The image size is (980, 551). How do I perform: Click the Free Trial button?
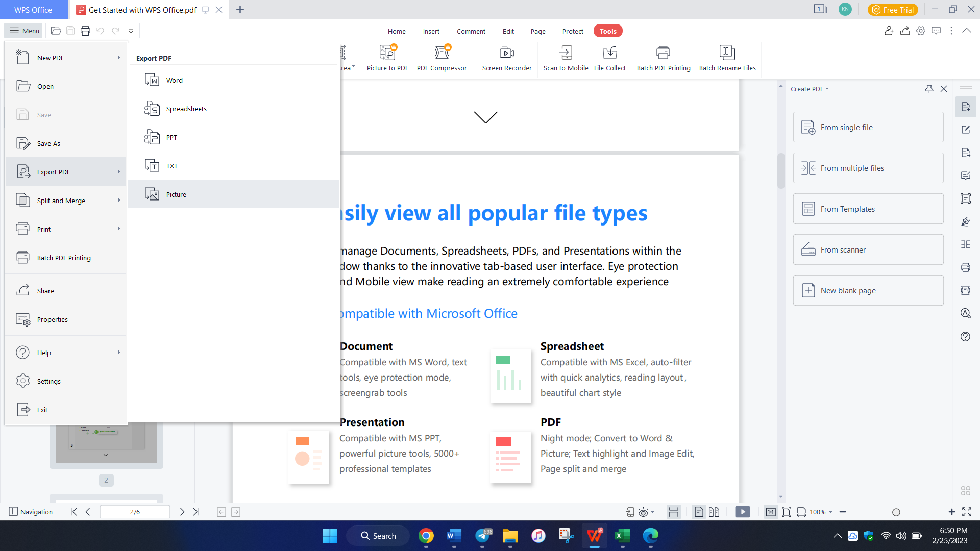893,10
